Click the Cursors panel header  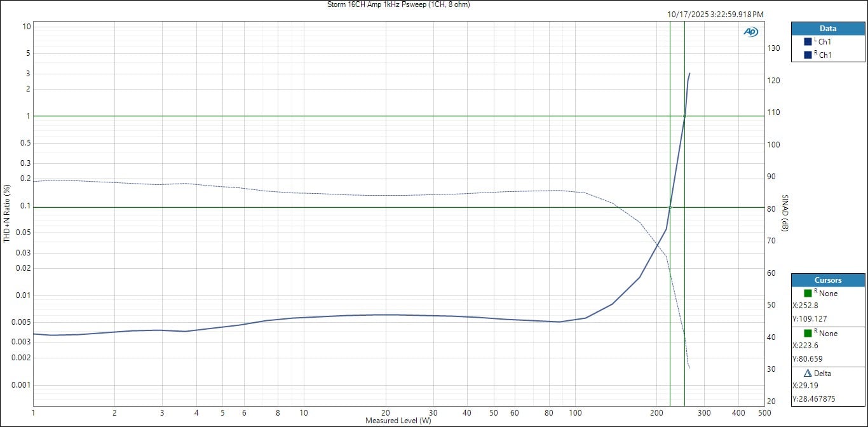[x=827, y=280]
